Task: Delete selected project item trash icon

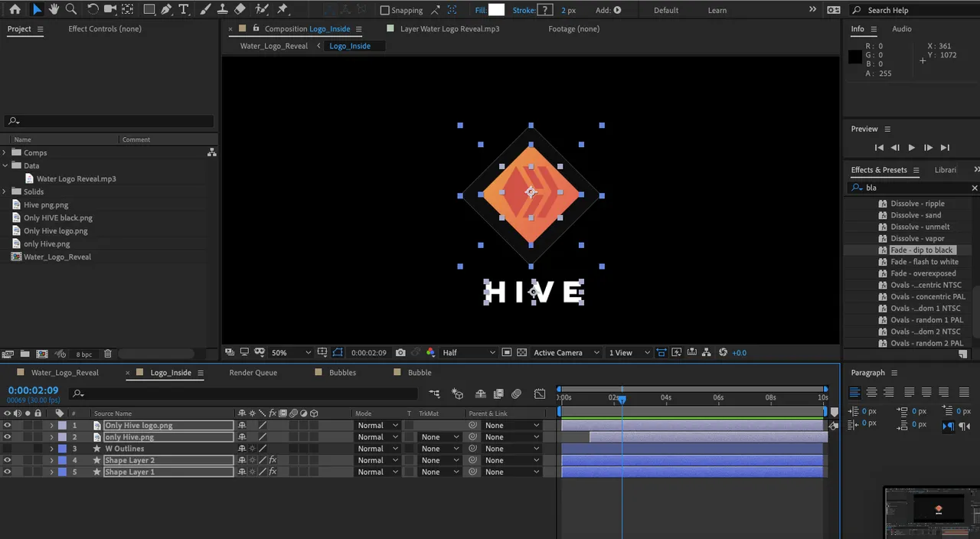Action: click(108, 354)
